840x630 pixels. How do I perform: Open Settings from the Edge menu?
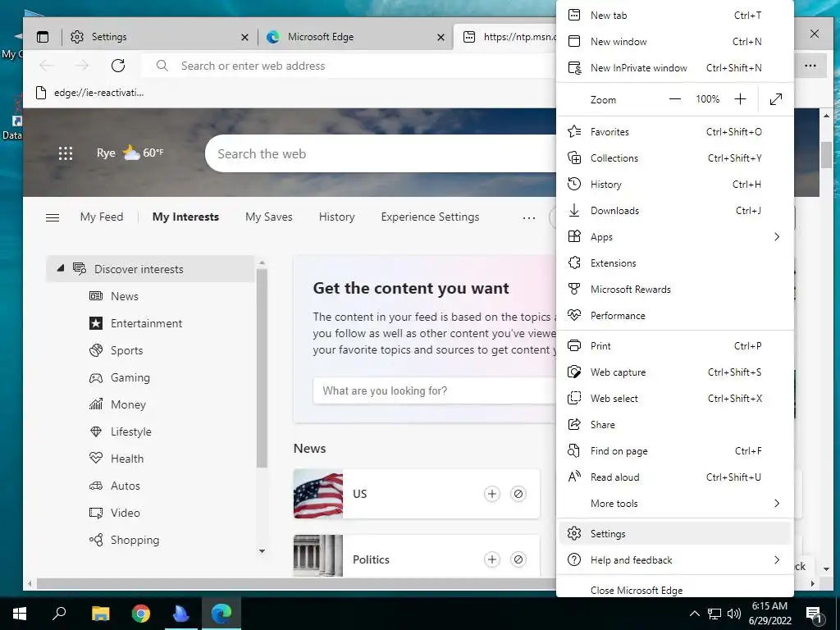coord(675,533)
